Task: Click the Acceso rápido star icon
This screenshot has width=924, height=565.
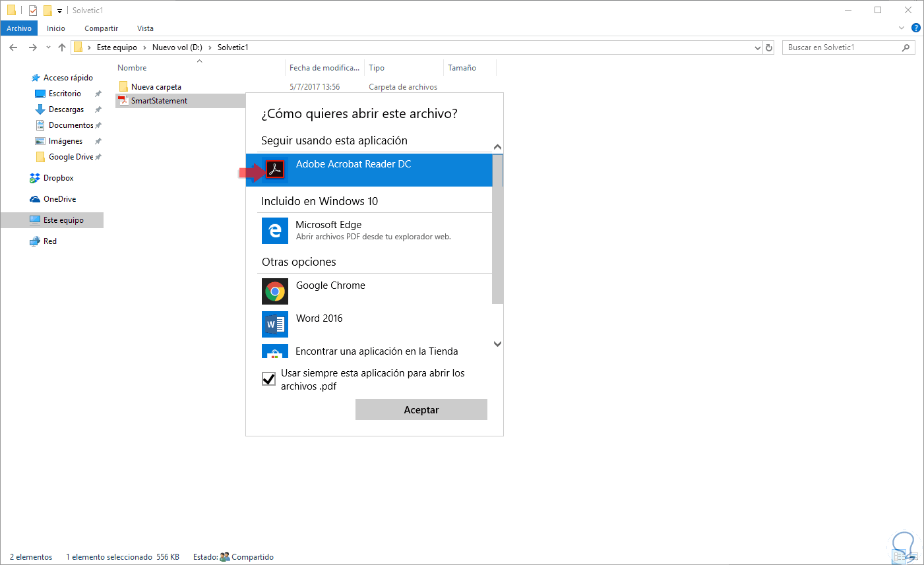Action: click(x=36, y=78)
